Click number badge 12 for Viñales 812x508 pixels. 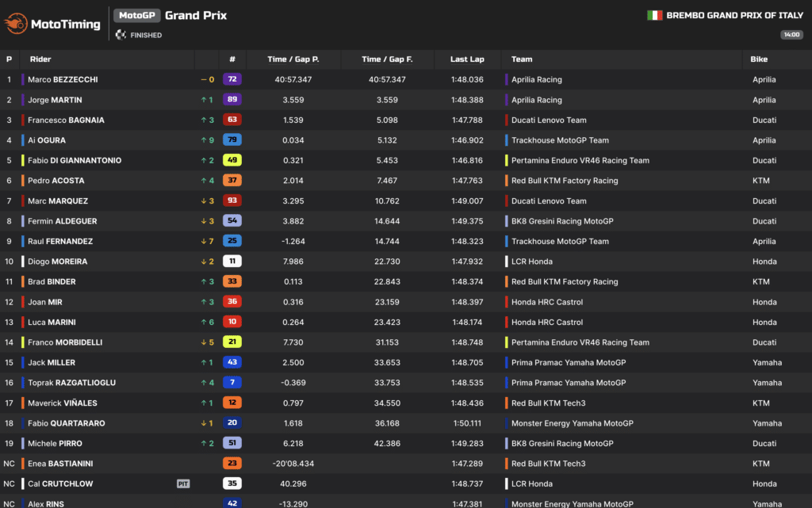[x=232, y=403]
